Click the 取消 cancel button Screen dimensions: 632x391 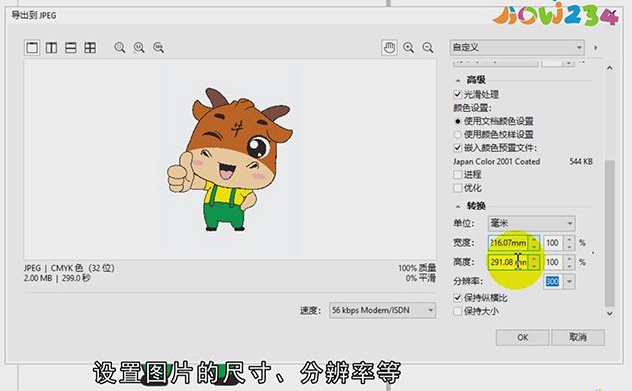click(x=578, y=337)
